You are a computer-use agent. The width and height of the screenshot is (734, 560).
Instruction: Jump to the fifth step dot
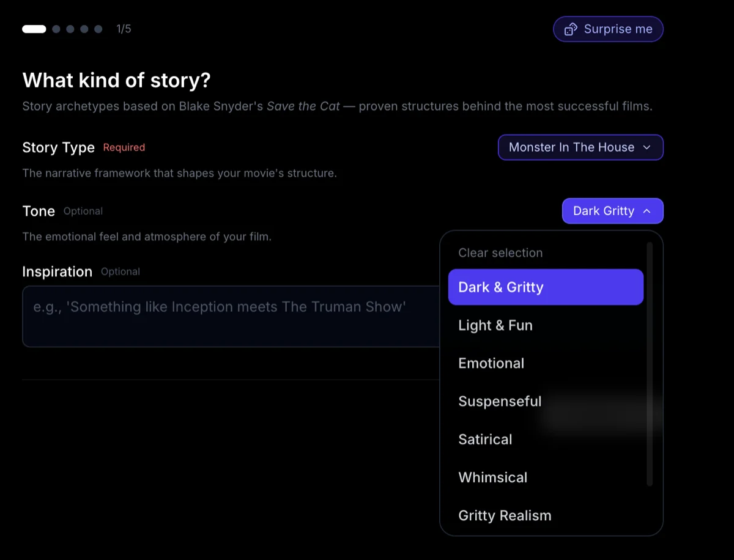98,29
